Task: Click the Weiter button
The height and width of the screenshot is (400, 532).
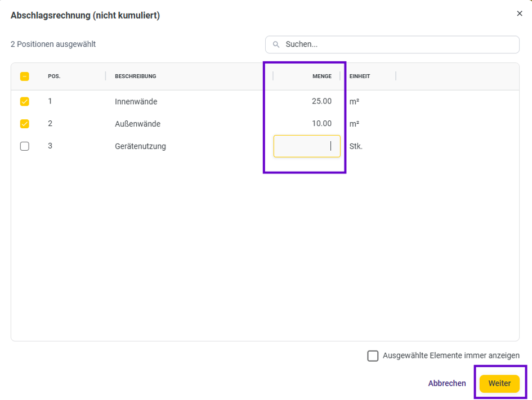Action: (499, 383)
